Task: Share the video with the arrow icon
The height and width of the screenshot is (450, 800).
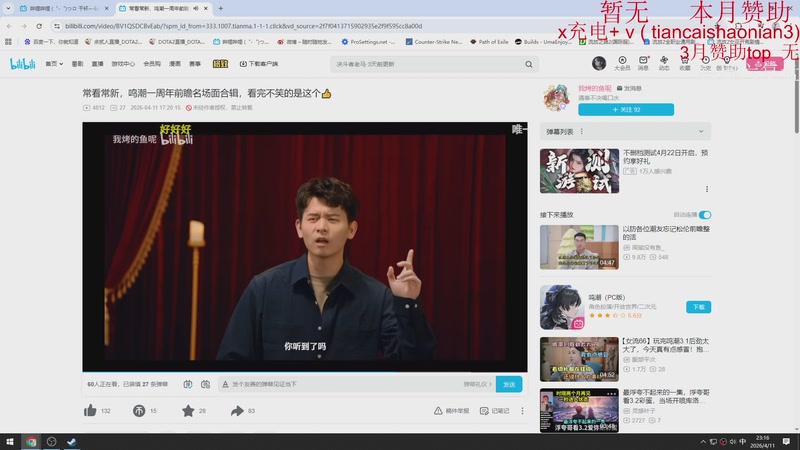Action: point(237,410)
